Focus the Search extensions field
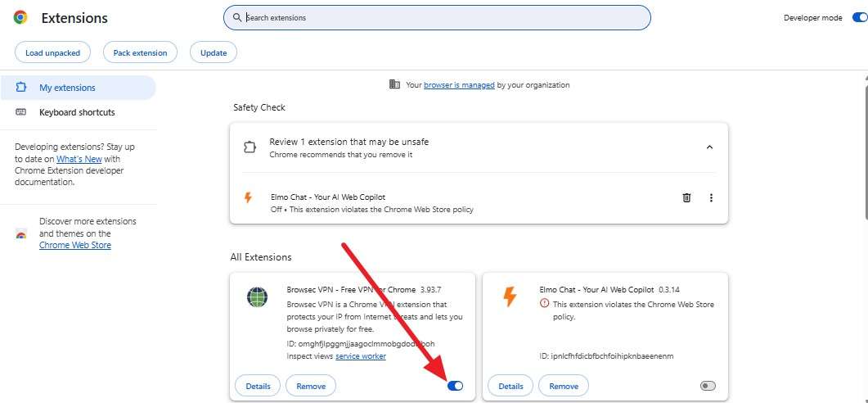Viewport: 868px width, 403px height. pos(437,18)
